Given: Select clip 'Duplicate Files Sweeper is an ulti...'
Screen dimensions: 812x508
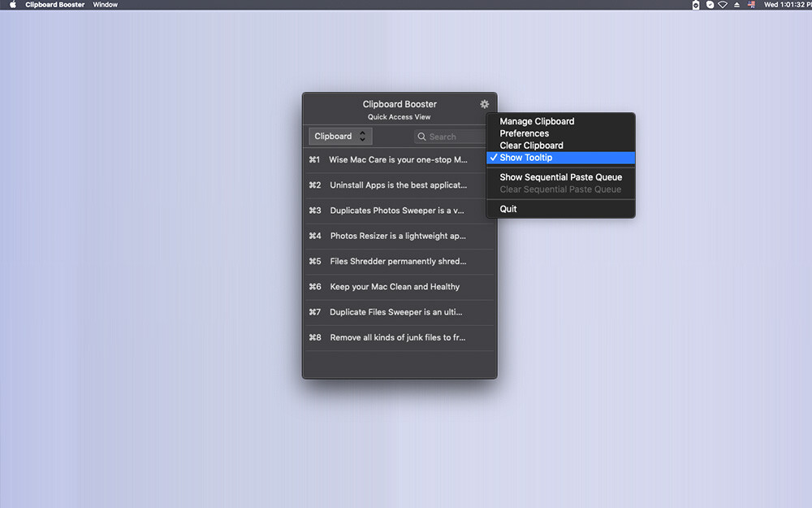Looking at the screenshot, I should [400, 312].
